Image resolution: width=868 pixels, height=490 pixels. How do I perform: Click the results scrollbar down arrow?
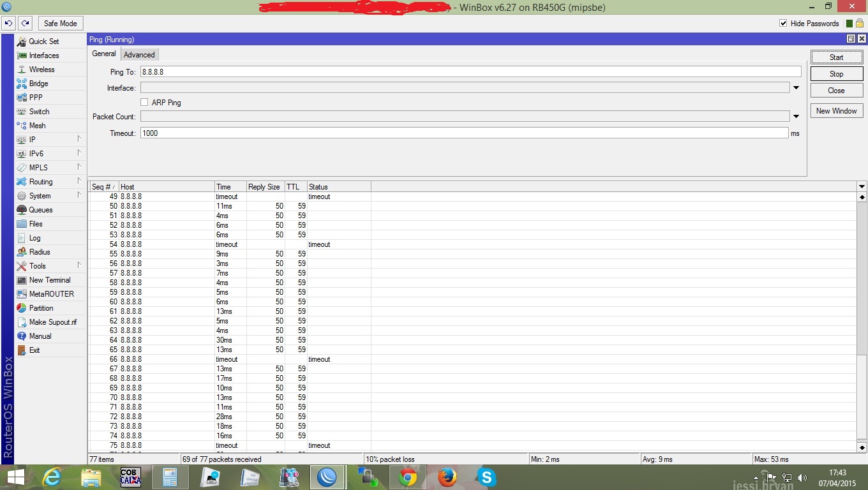click(x=862, y=448)
